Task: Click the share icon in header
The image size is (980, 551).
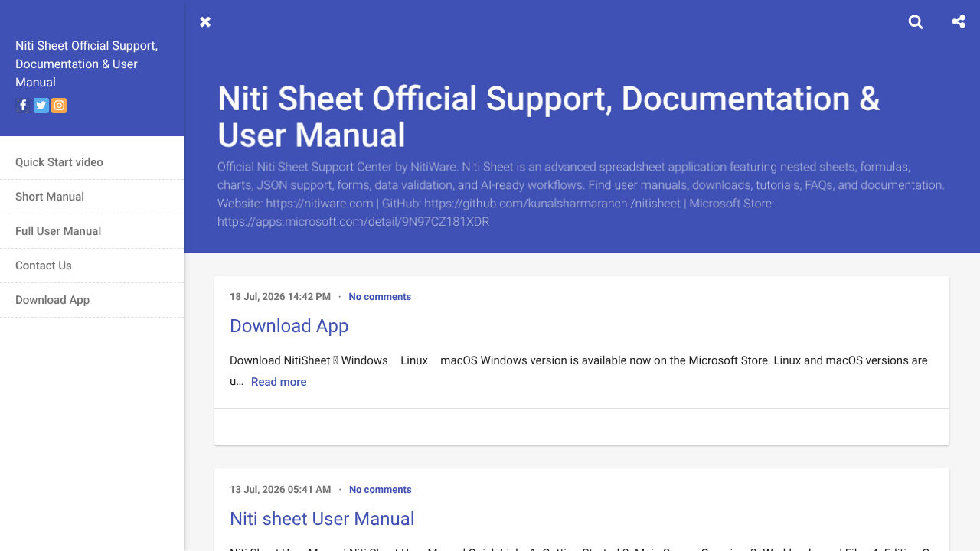Action: pyautogui.click(x=959, y=21)
